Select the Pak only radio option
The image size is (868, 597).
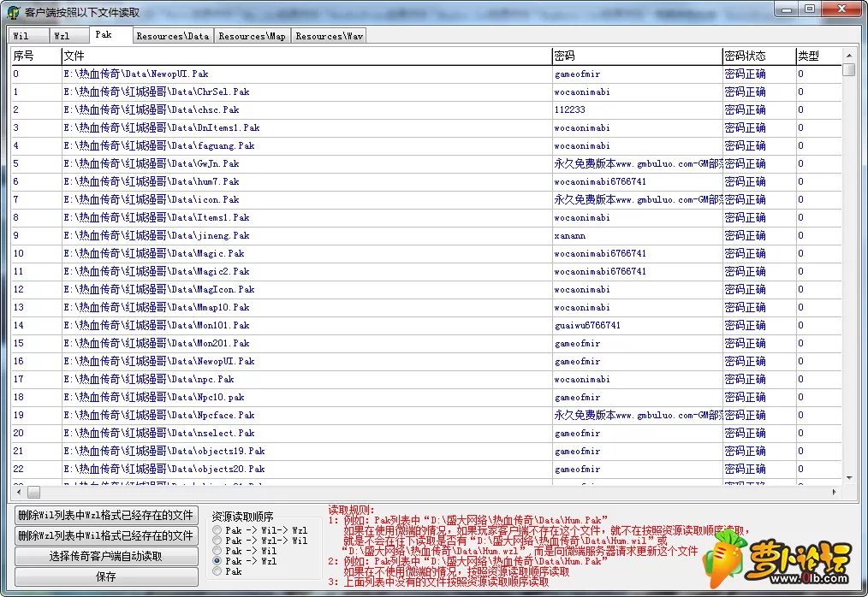228,571
